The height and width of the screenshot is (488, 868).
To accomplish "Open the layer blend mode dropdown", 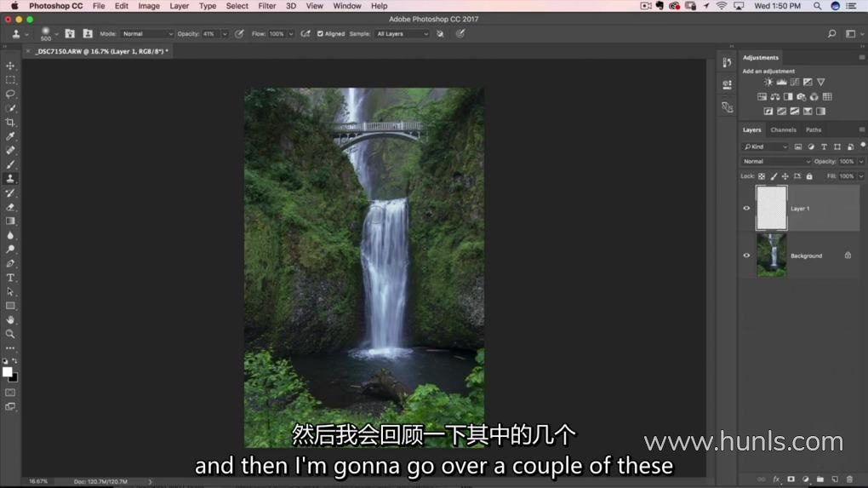I will click(776, 162).
